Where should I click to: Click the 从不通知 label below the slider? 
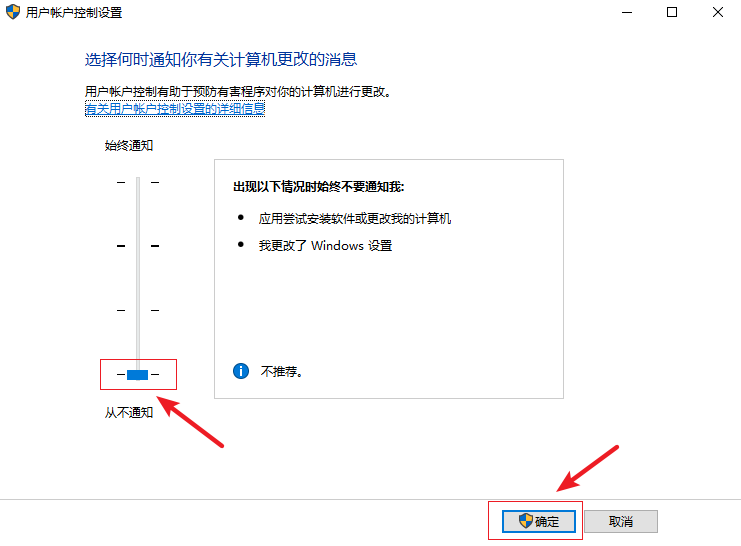pos(129,413)
